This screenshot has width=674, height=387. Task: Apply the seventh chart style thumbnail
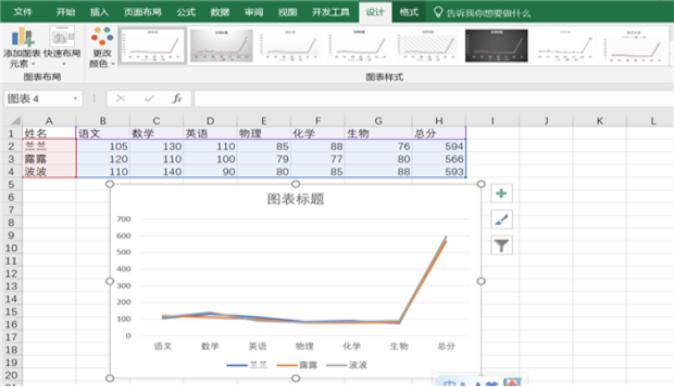[565, 46]
